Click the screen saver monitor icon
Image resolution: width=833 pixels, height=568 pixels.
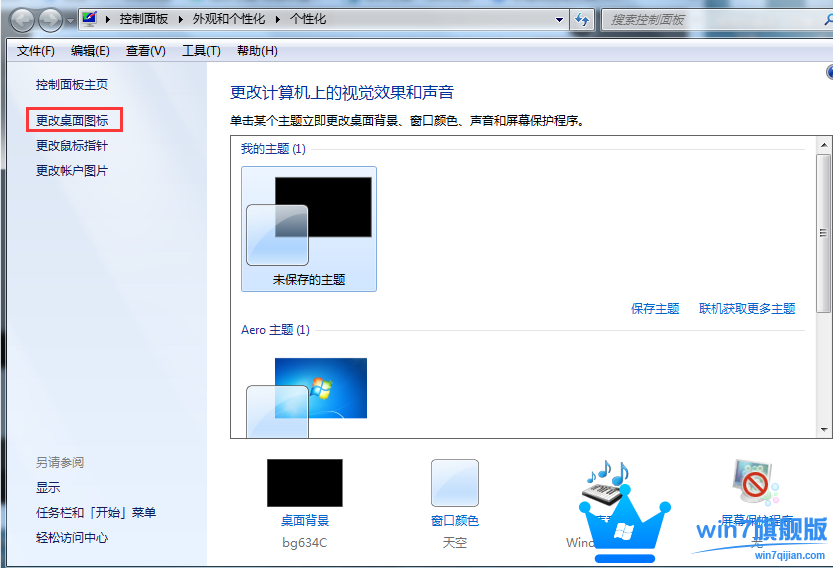pos(754,482)
